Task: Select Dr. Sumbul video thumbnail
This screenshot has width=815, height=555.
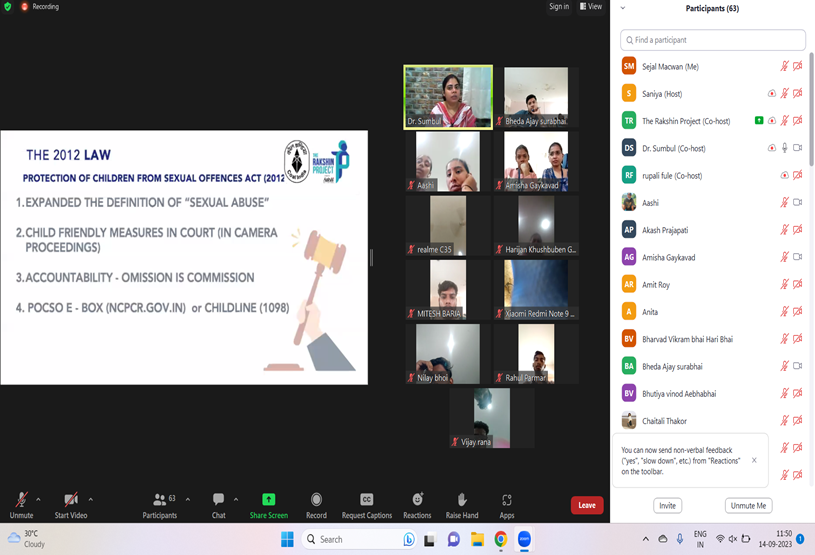Action: [448, 97]
